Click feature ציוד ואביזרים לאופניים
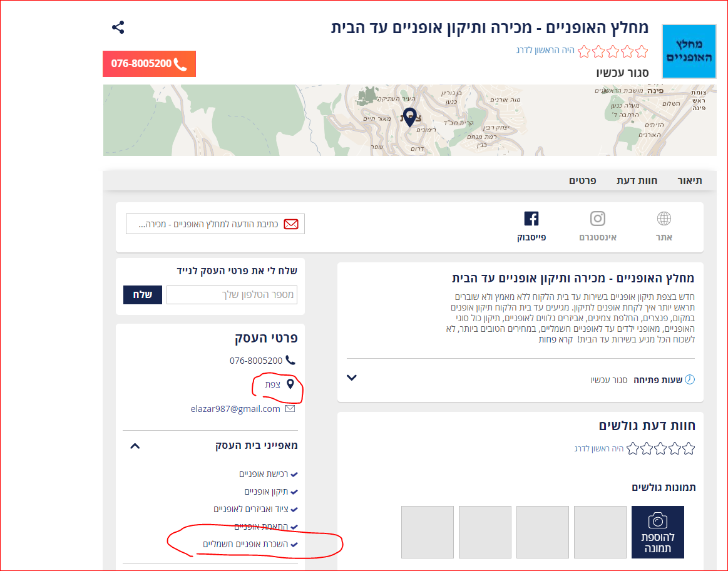Screen dimensions: 728x571 point(251,509)
